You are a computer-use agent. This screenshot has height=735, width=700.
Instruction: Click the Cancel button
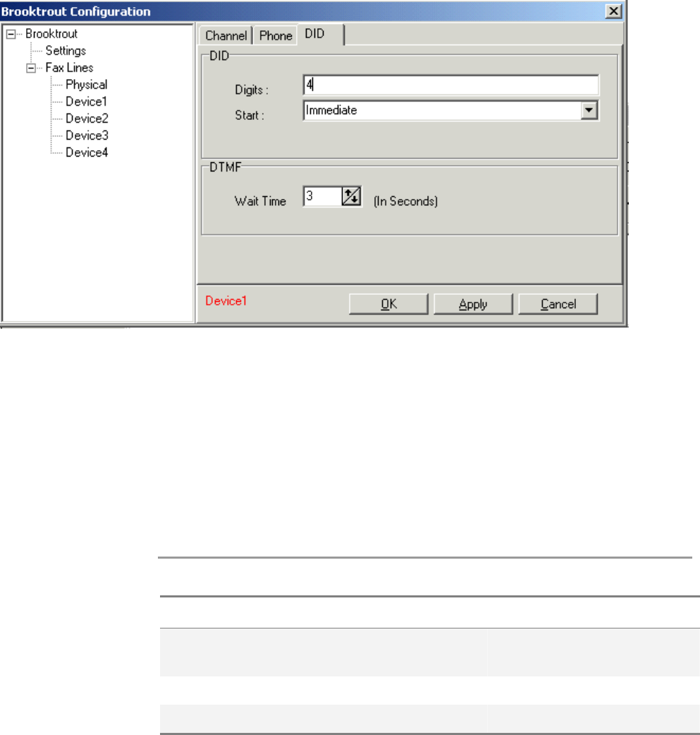coord(558,304)
